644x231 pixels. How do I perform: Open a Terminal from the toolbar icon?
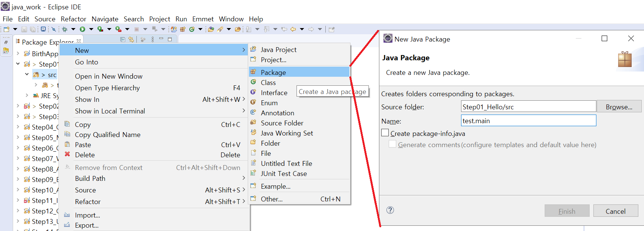(43, 29)
